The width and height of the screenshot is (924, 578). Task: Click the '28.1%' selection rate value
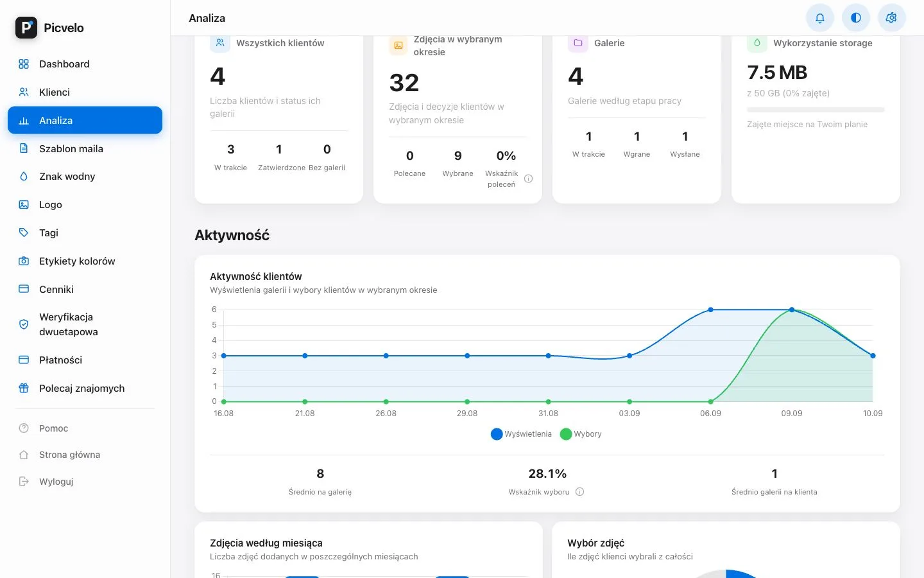(547, 474)
